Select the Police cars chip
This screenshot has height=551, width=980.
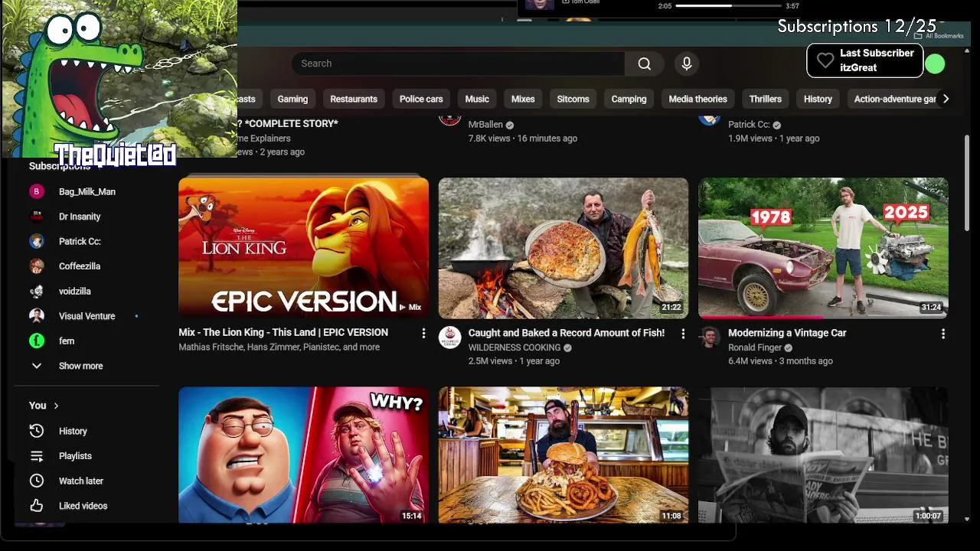point(421,99)
